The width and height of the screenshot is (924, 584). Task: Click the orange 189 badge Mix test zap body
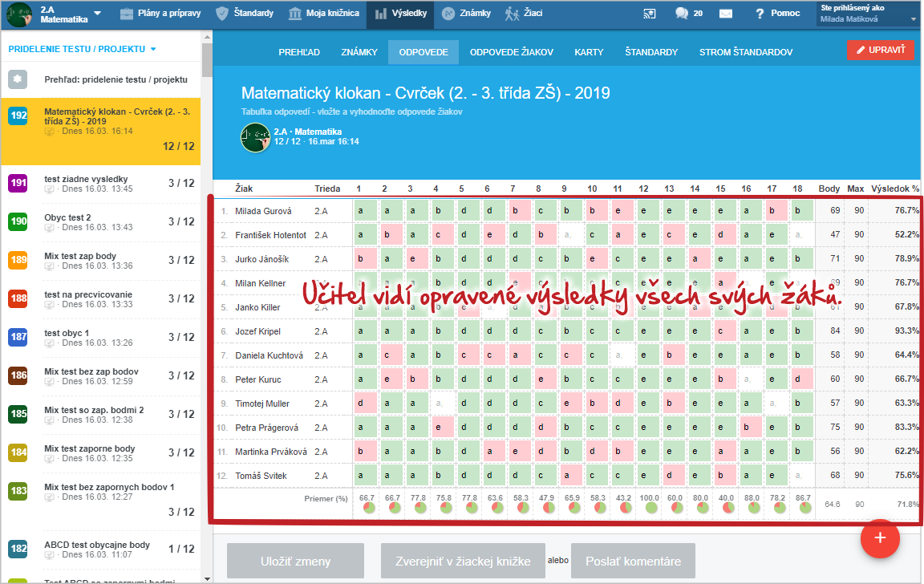18,260
